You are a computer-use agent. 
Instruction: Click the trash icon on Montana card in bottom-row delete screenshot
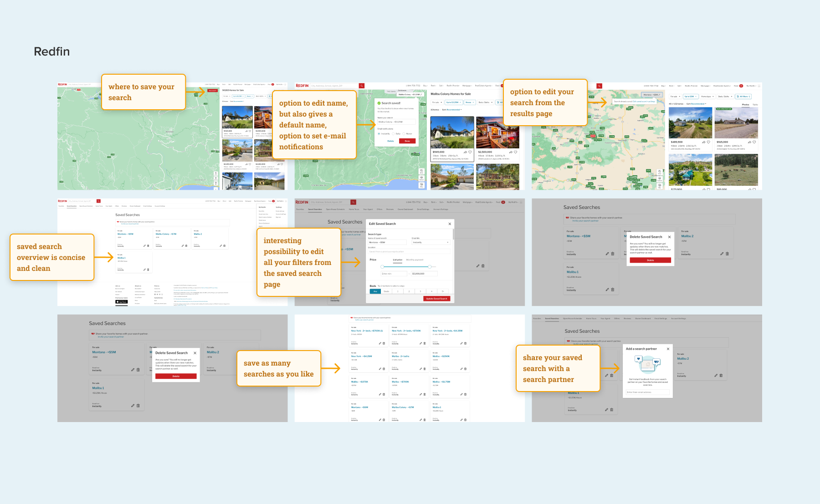click(x=138, y=370)
